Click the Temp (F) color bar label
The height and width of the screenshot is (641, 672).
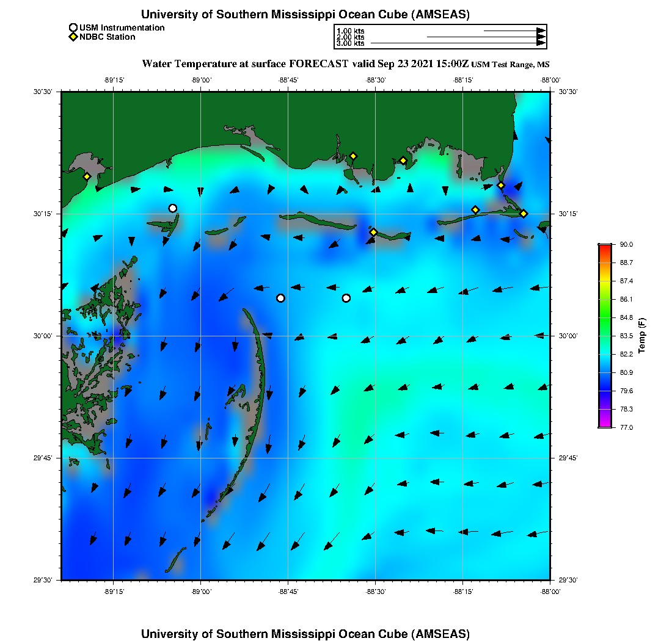[x=641, y=336]
